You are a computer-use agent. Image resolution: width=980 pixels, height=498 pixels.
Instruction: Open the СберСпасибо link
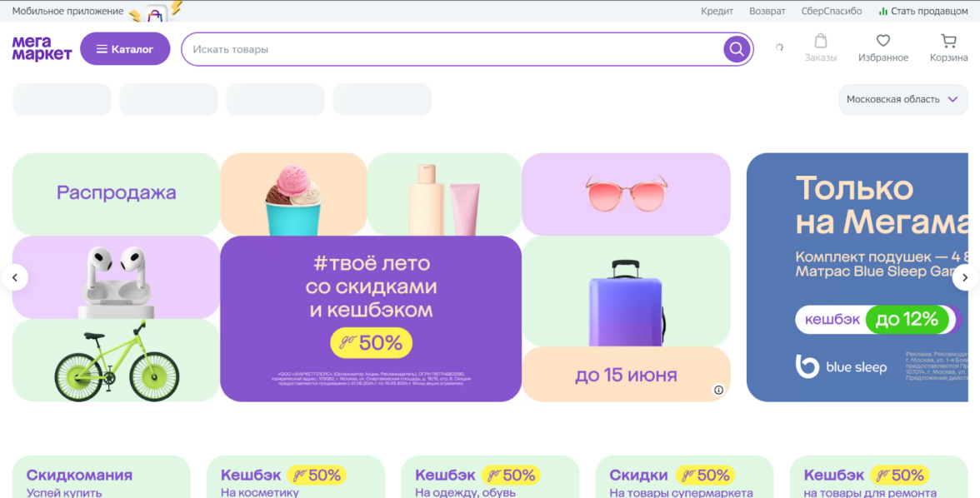click(832, 11)
